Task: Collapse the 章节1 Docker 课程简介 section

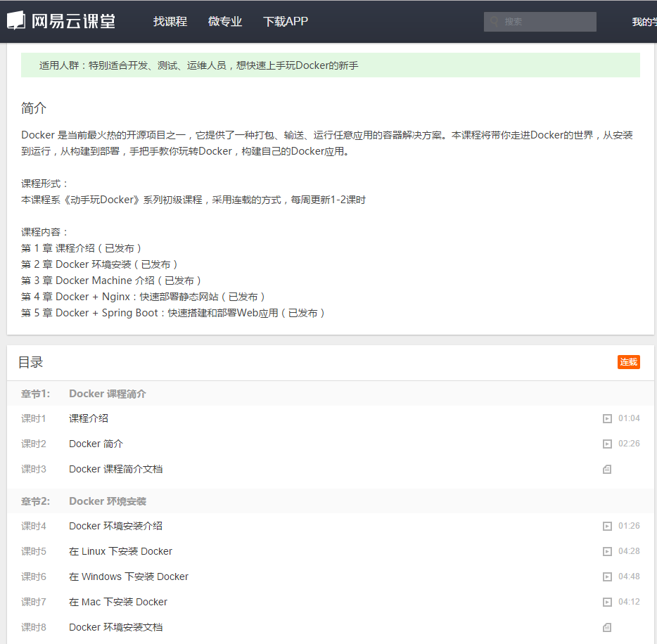Action: point(107,394)
